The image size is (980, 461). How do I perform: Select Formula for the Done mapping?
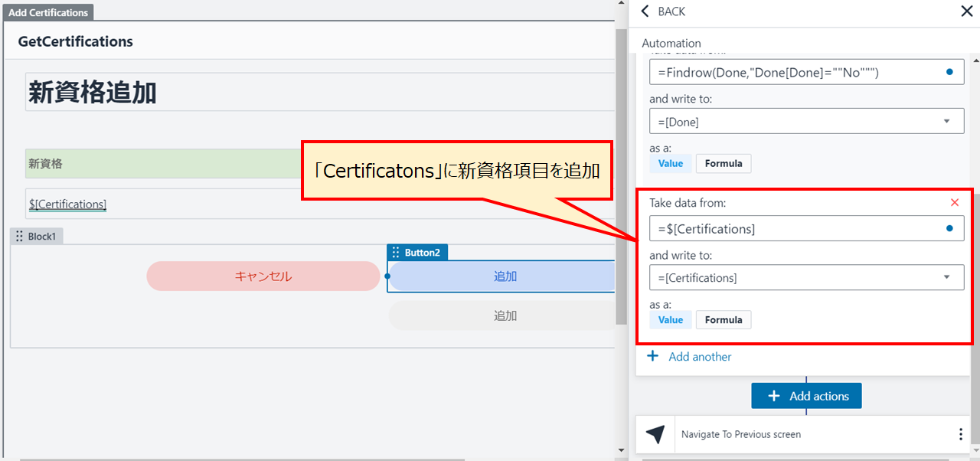click(x=724, y=163)
